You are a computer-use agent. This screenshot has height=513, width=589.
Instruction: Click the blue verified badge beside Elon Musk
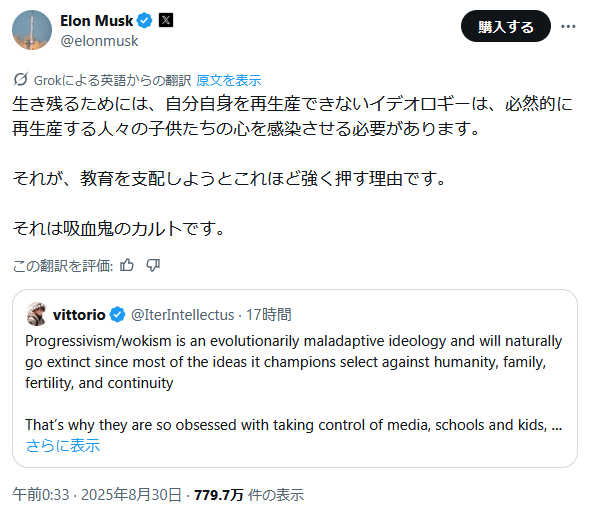[x=145, y=20]
